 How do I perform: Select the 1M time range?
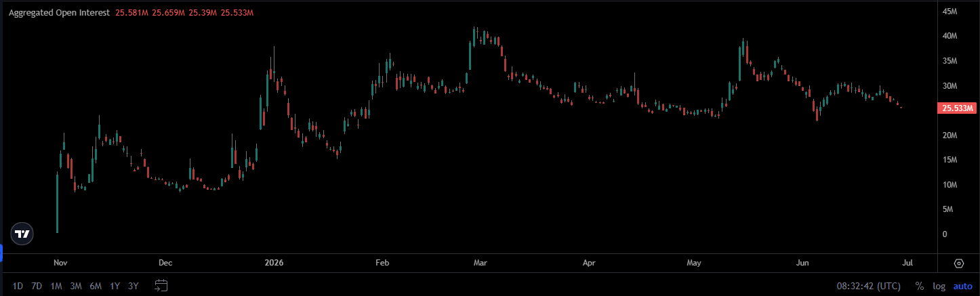pos(56,286)
